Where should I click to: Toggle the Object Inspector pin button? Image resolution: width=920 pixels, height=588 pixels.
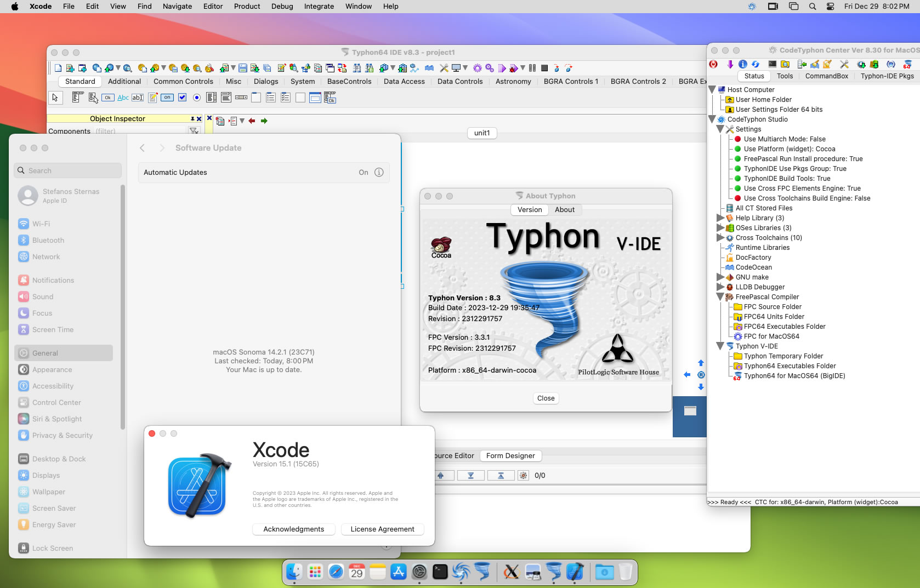(192, 118)
